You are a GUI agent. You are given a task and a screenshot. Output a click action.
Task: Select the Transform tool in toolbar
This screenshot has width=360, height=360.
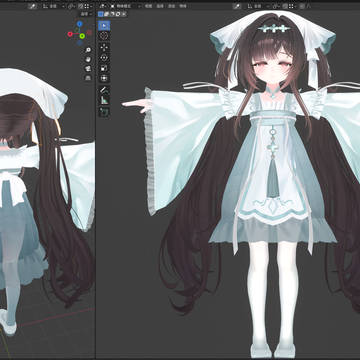click(104, 79)
